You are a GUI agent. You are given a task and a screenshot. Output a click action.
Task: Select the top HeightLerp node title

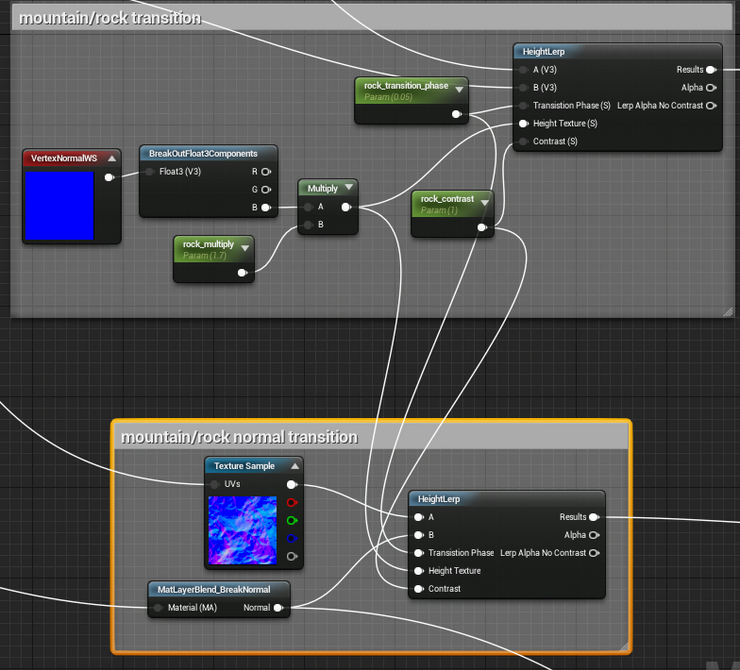544,52
